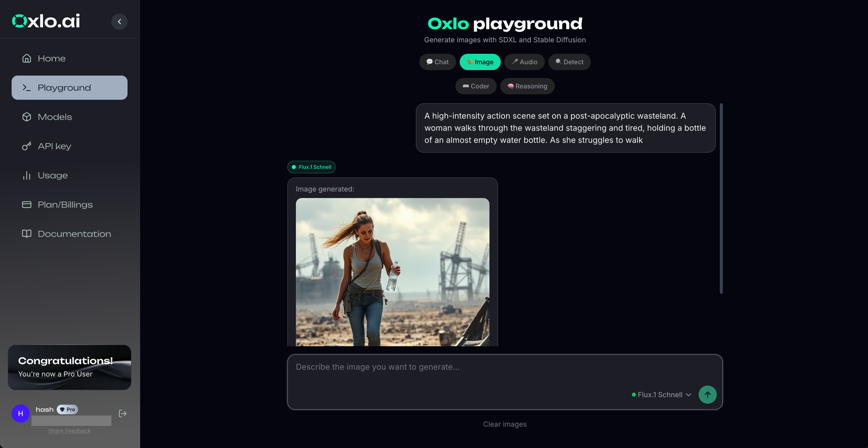Collapse the left sidebar
The width and height of the screenshot is (868, 448).
[x=119, y=21]
